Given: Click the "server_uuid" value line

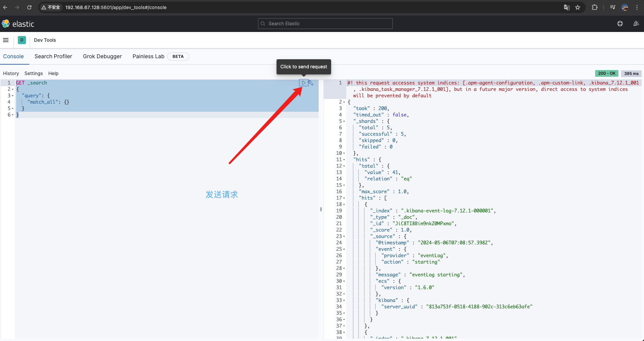Looking at the screenshot, I should point(457,307).
